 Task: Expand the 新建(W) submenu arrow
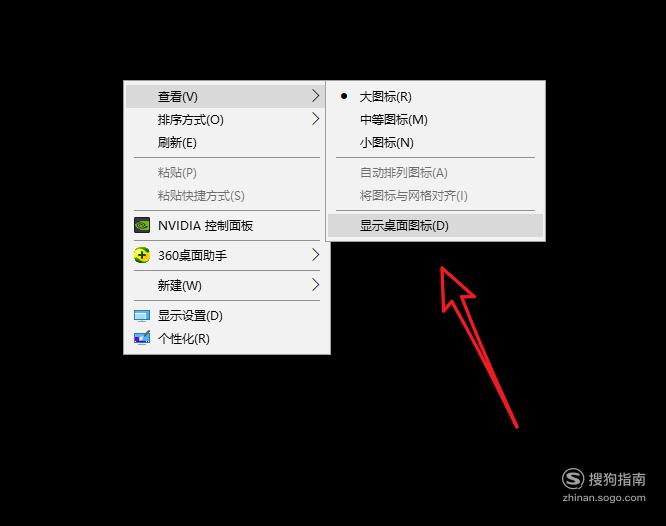(315, 285)
